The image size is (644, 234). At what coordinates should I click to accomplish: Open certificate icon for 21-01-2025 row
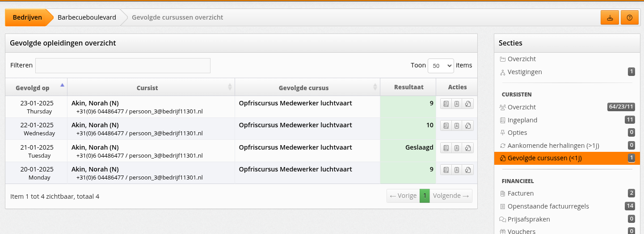[468, 148]
